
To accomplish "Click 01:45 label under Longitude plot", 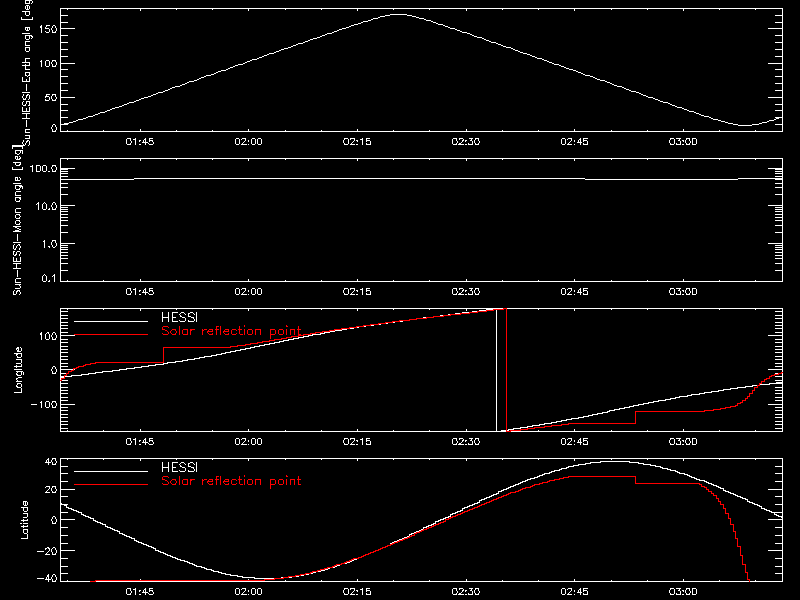I will [x=140, y=441].
